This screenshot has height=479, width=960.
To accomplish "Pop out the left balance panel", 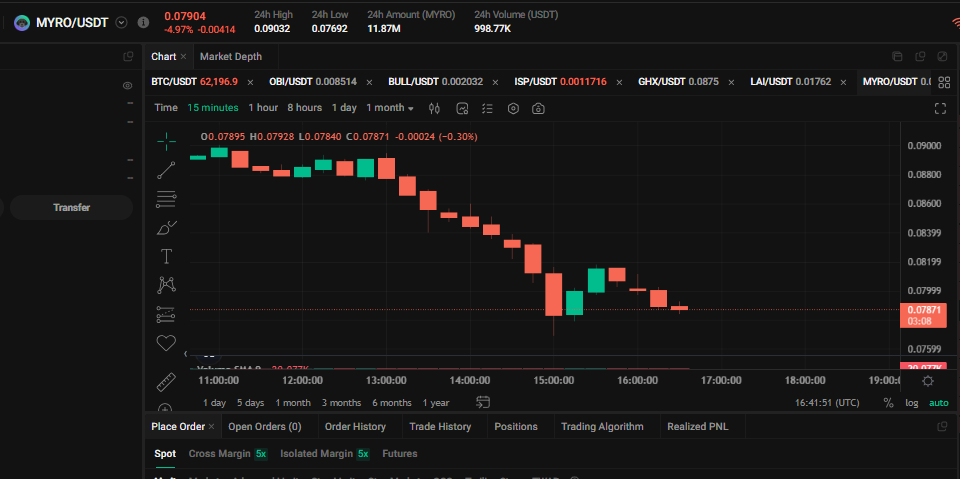I will (x=128, y=56).
